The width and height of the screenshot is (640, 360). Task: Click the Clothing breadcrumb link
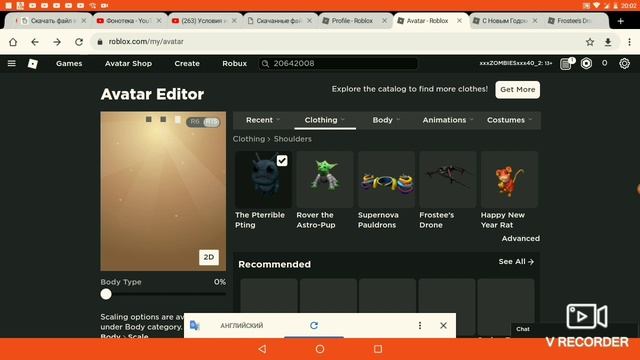click(249, 139)
